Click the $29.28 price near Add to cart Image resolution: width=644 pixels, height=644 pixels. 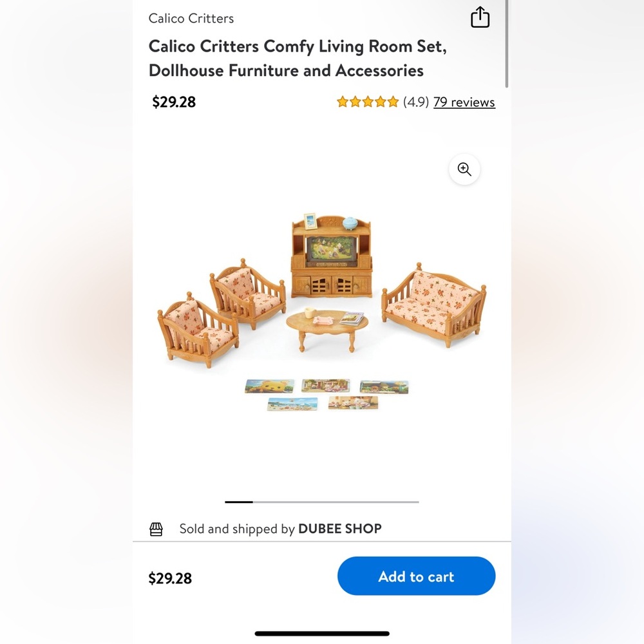point(169,578)
